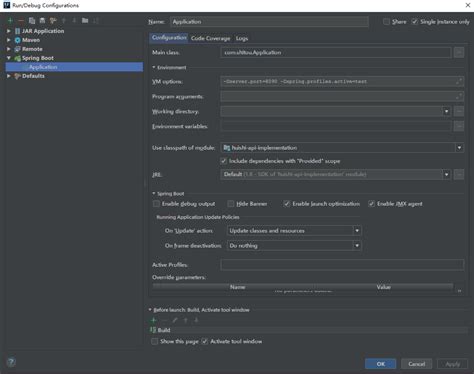Open the Use classpath of module dropdown
The width and height of the screenshot is (474, 374).
coord(342,148)
